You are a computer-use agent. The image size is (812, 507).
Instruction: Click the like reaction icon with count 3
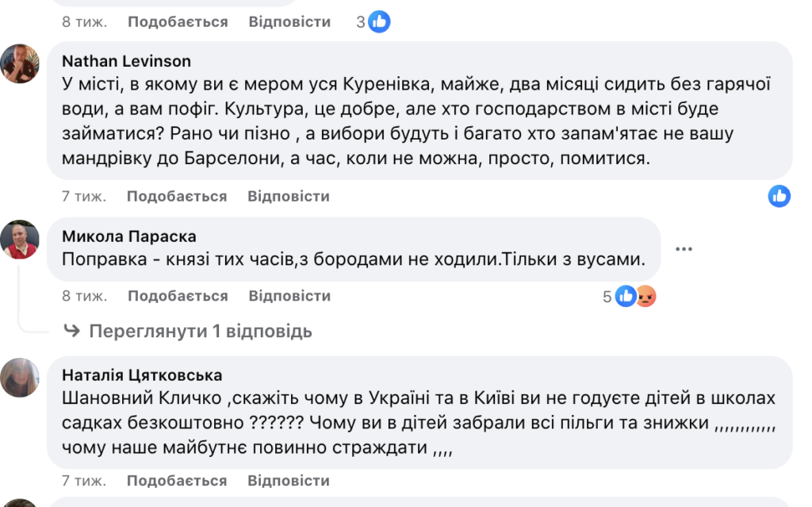[379, 22]
